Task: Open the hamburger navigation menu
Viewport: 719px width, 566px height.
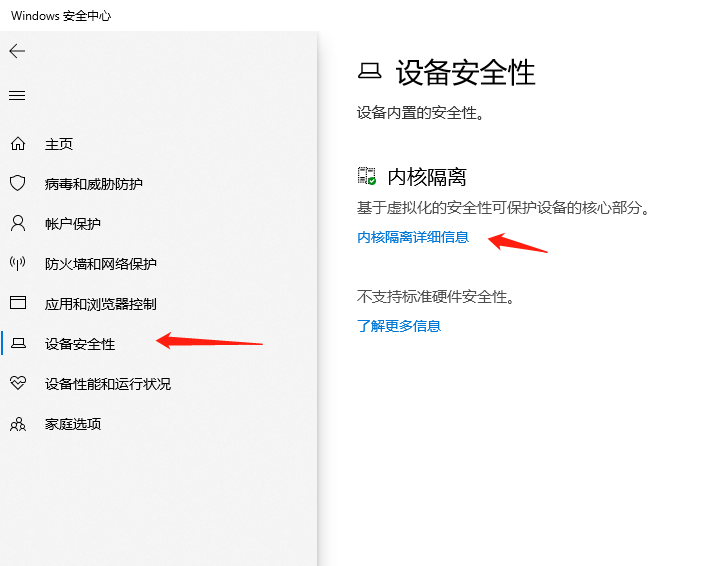Action: click(17, 95)
